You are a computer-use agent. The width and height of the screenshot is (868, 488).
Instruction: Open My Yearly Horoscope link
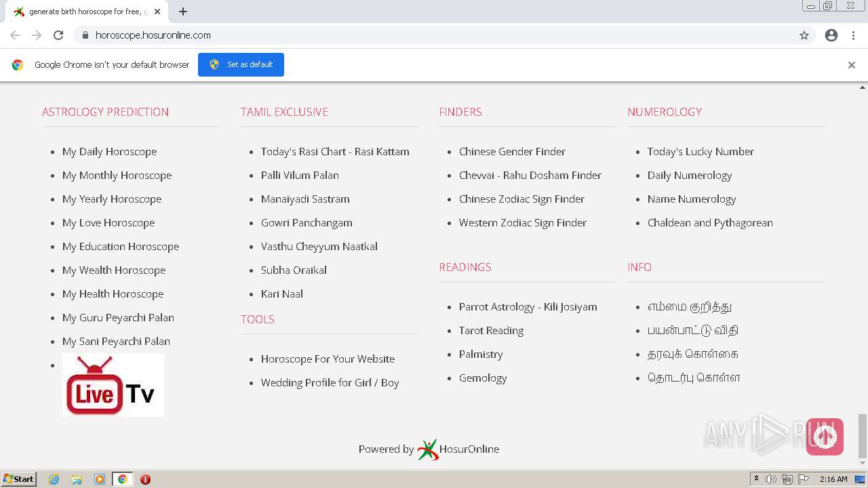point(112,199)
